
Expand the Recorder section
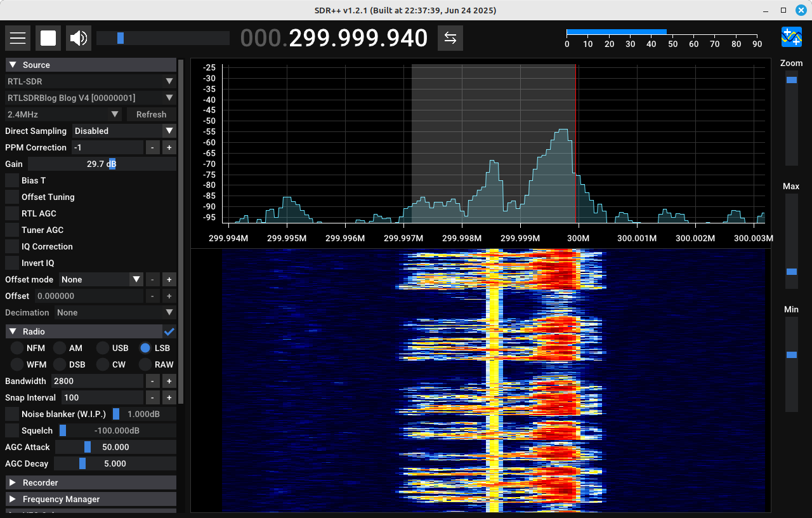tap(91, 482)
